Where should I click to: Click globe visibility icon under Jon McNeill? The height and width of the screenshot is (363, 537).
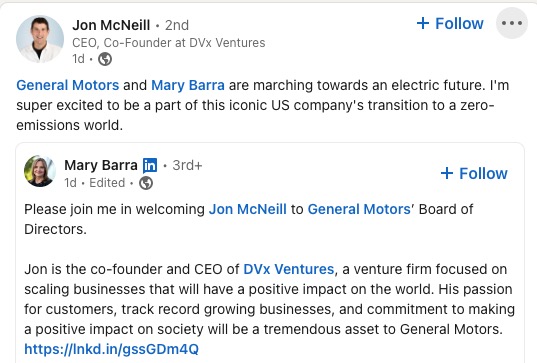point(105,59)
